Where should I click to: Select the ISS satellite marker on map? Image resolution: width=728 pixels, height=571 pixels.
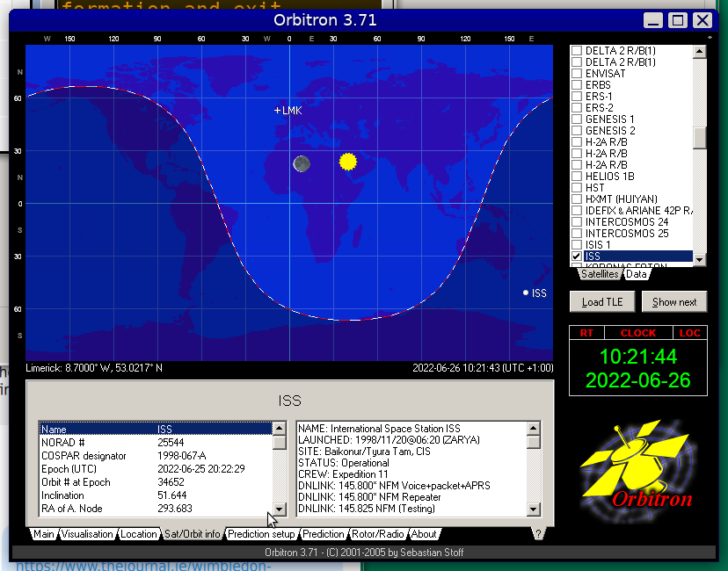click(x=526, y=293)
